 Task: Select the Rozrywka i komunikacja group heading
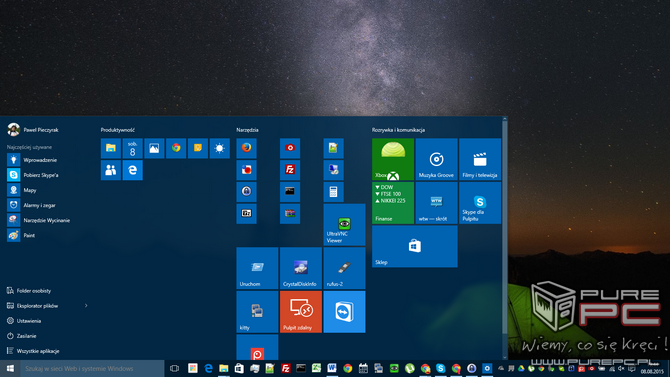pyautogui.click(x=398, y=130)
